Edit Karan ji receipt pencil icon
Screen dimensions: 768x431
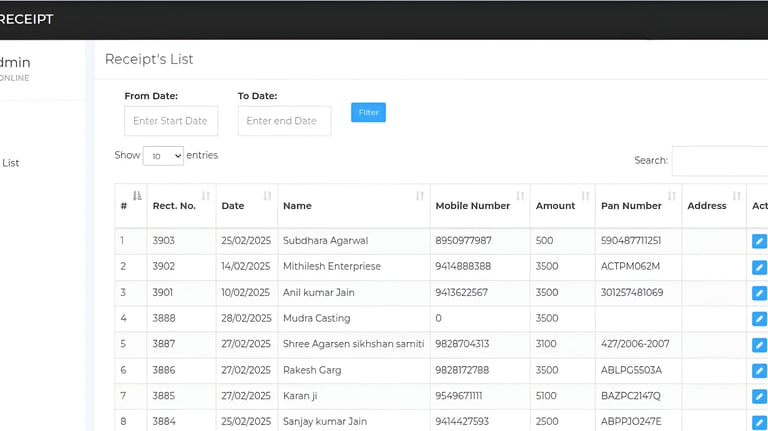759,396
